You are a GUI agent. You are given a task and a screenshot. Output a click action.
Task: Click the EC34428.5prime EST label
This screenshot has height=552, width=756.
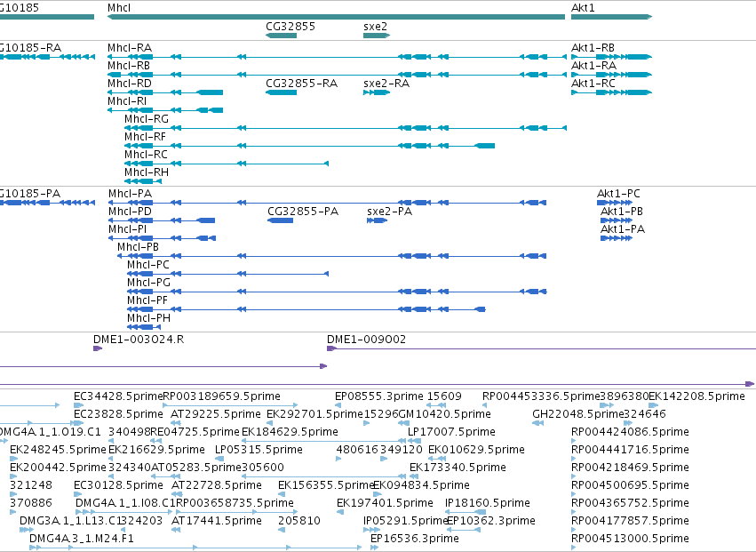coord(119,396)
